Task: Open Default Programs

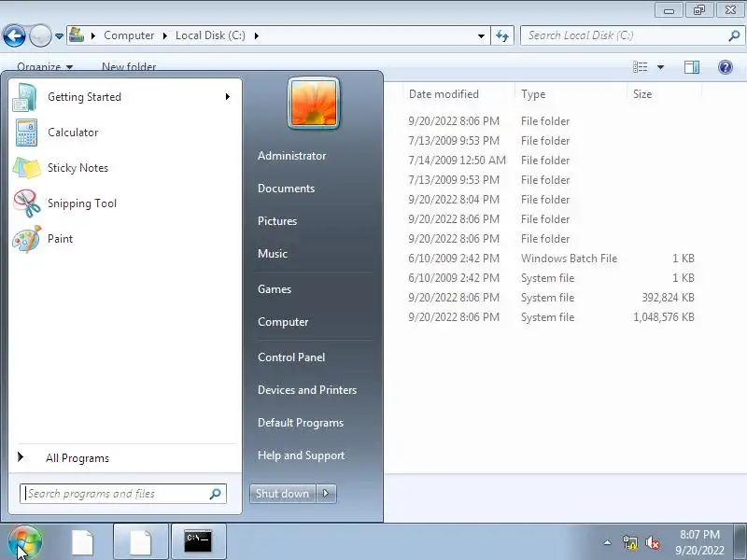Action: click(300, 423)
